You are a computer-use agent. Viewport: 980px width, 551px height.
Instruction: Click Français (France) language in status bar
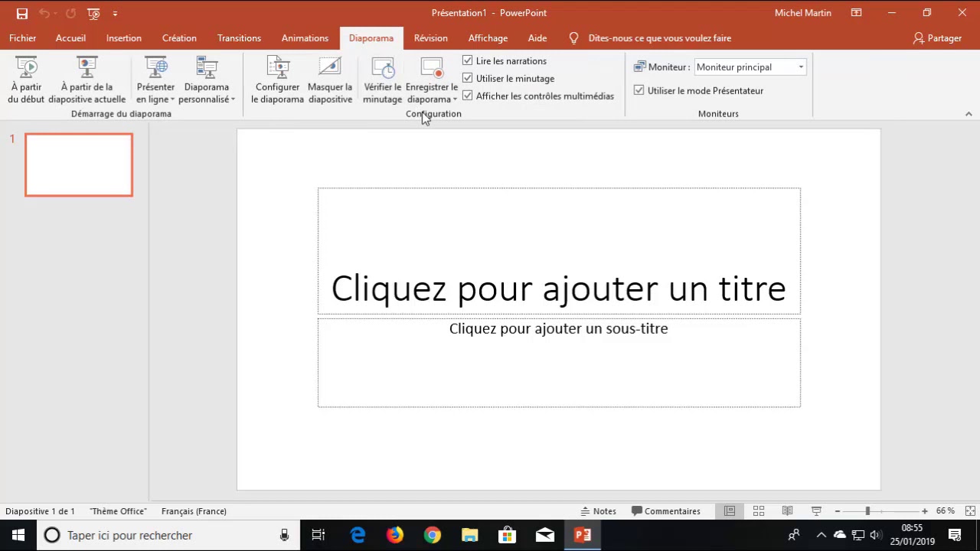point(194,511)
